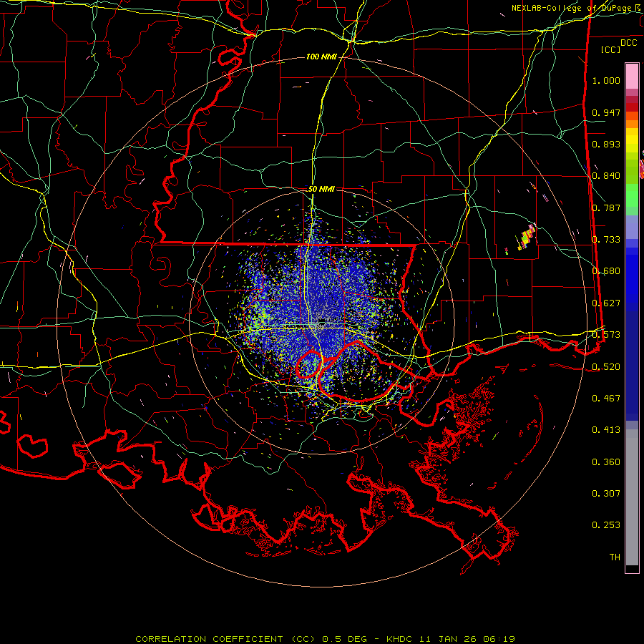Click the 50 NMI range ring label

(321, 189)
